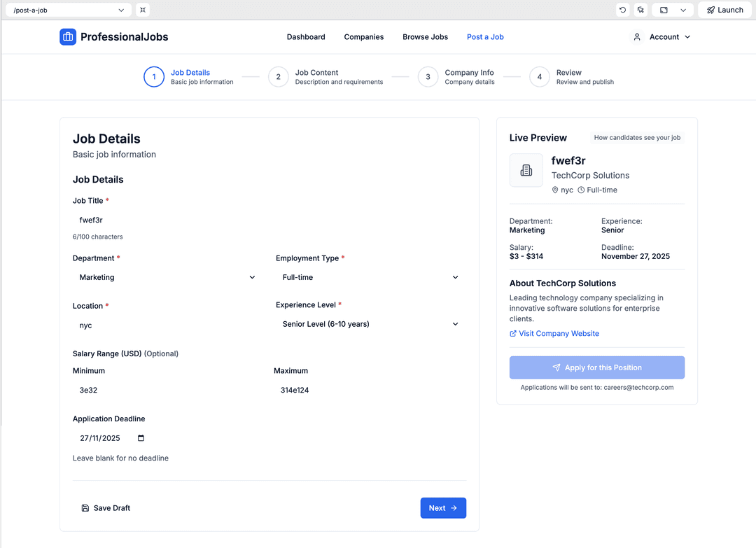Screen dimensions: 756x548
Task: Click the cursor inspect icon in toolbar
Action: point(640,10)
